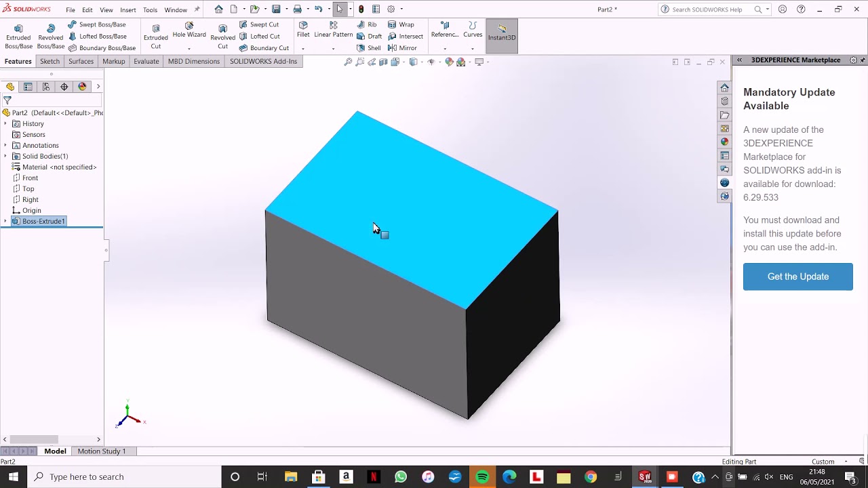The height and width of the screenshot is (488, 868).
Task: Open 3DEXPERIENCE Marketplace settings gear
Action: click(853, 60)
